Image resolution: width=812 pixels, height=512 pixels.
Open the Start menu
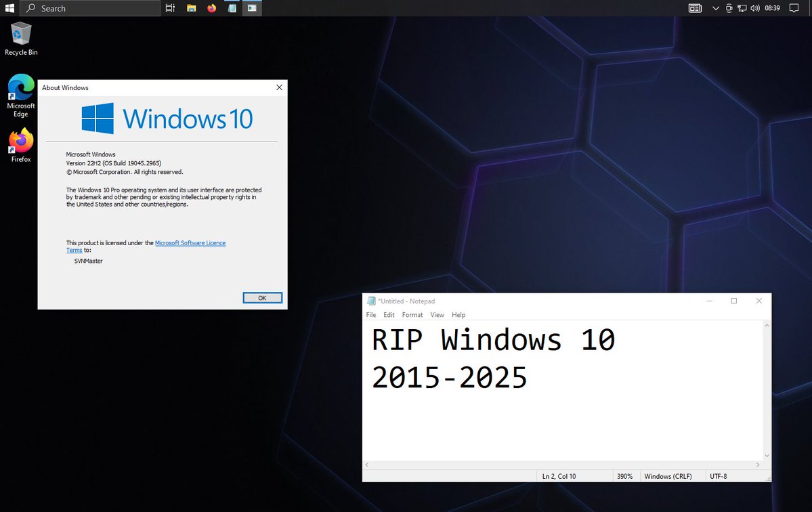coord(9,8)
